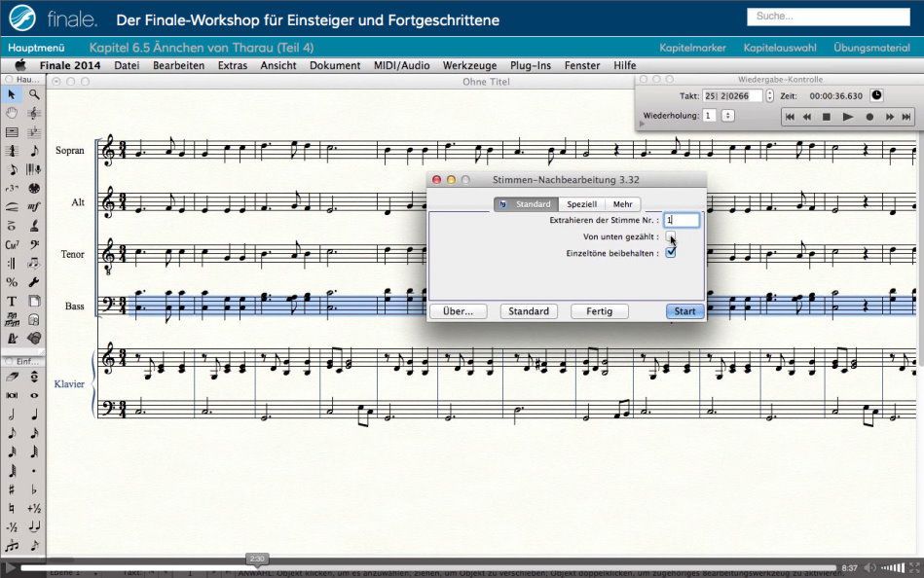Open the Bearbeiten menu

[178, 65]
